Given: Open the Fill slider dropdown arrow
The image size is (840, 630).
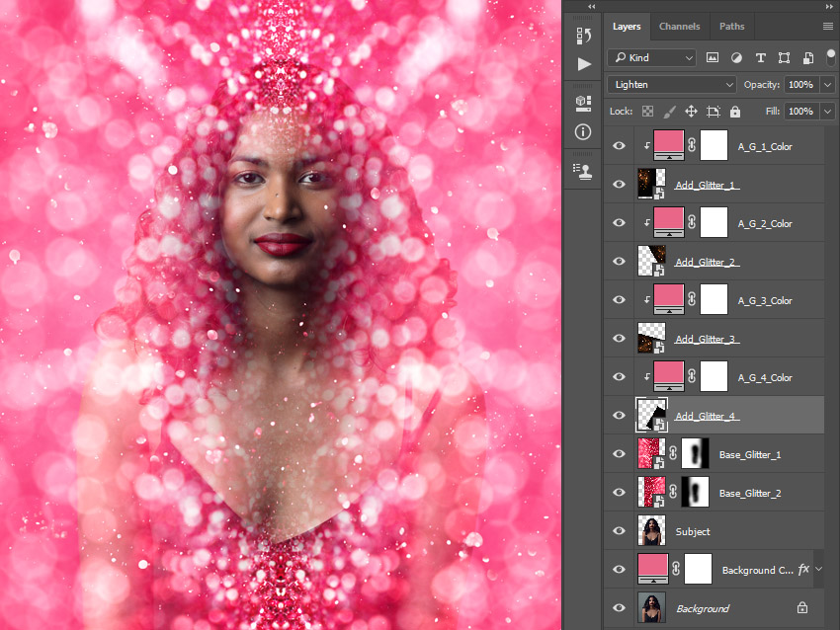Looking at the screenshot, I should pyautogui.click(x=828, y=112).
